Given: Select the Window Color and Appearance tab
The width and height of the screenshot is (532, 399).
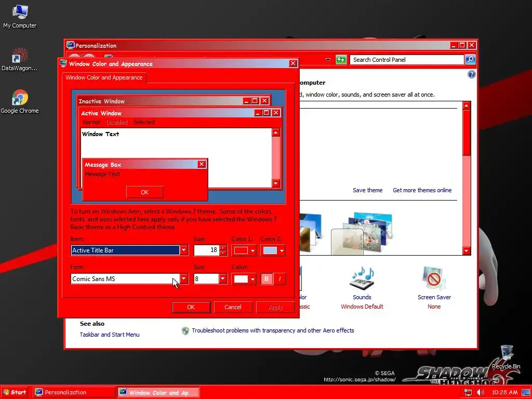Looking at the screenshot, I should pyautogui.click(x=104, y=77).
